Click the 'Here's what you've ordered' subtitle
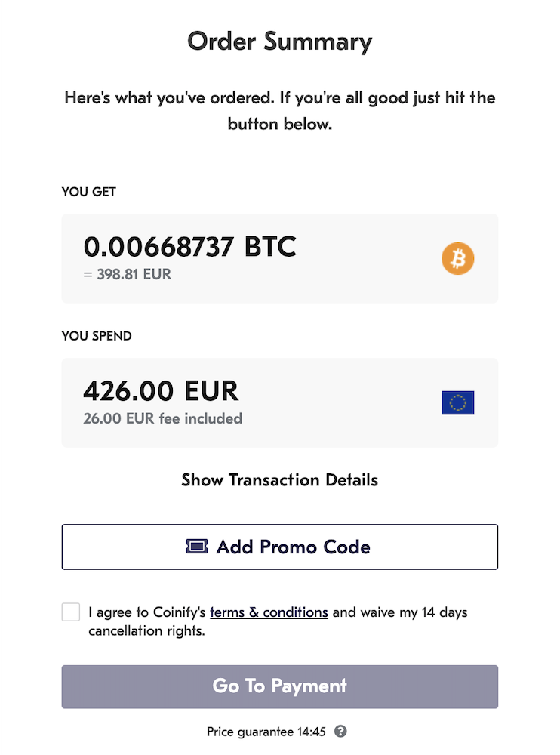 [x=279, y=99]
